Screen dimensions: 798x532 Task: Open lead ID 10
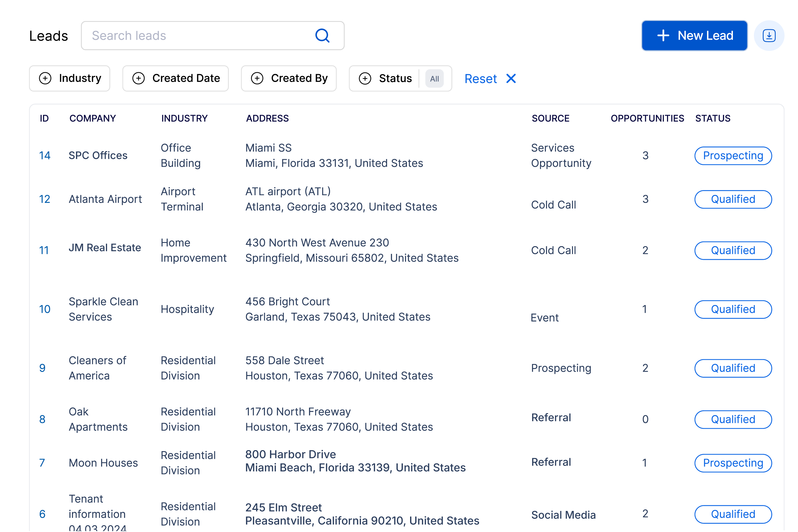point(45,309)
